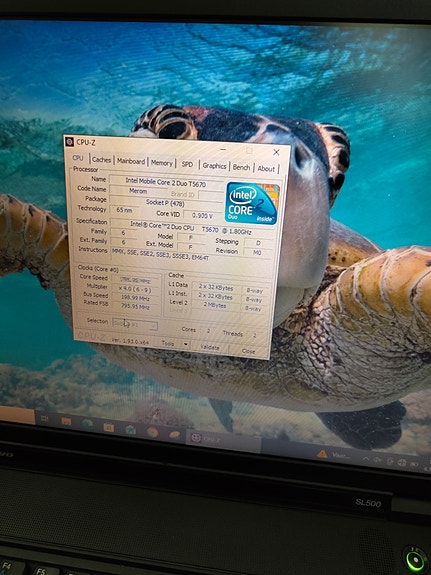Select the SPD tab
The width and height of the screenshot is (431, 575).
point(187,164)
